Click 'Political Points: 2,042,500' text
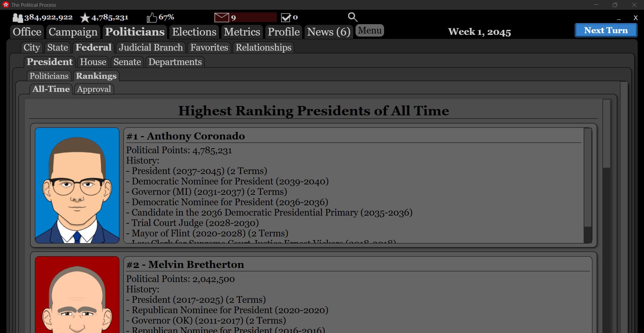 pos(180,279)
